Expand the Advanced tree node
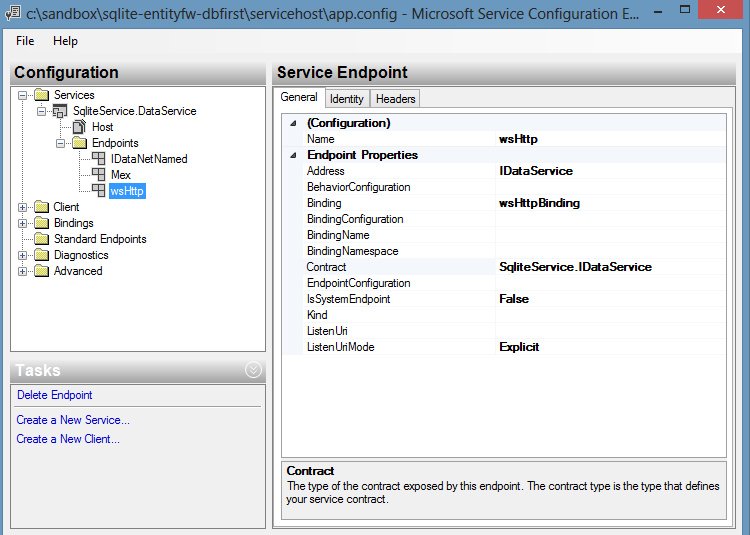 [22, 272]
